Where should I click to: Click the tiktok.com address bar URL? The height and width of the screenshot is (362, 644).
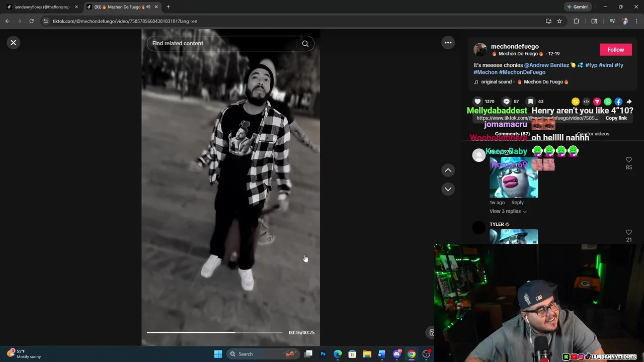tap(125, 21)
